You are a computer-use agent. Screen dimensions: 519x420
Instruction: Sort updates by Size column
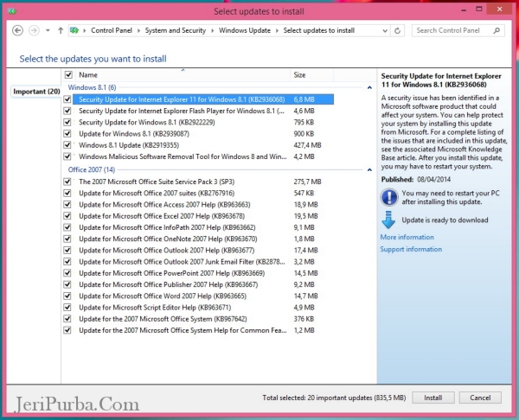pos(311,75)
